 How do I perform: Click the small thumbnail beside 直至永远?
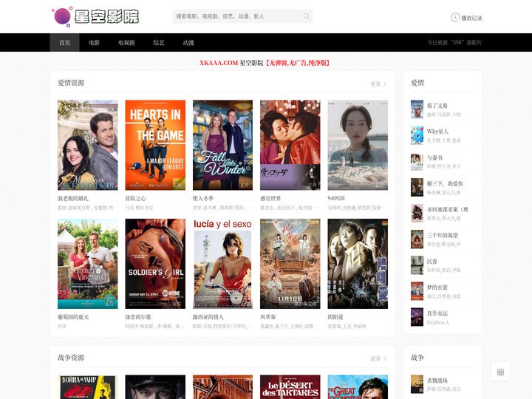[x=417, y=317]
